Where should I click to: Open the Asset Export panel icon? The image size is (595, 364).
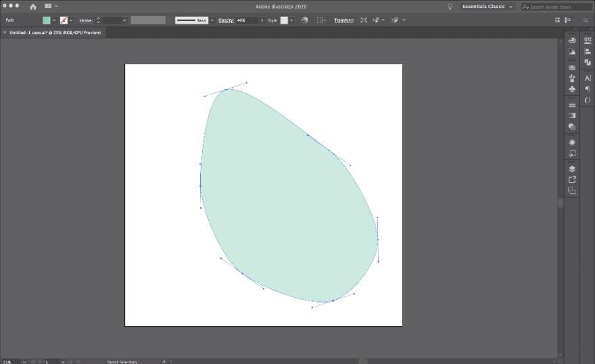pyautogui.click(x=572, y=180)
